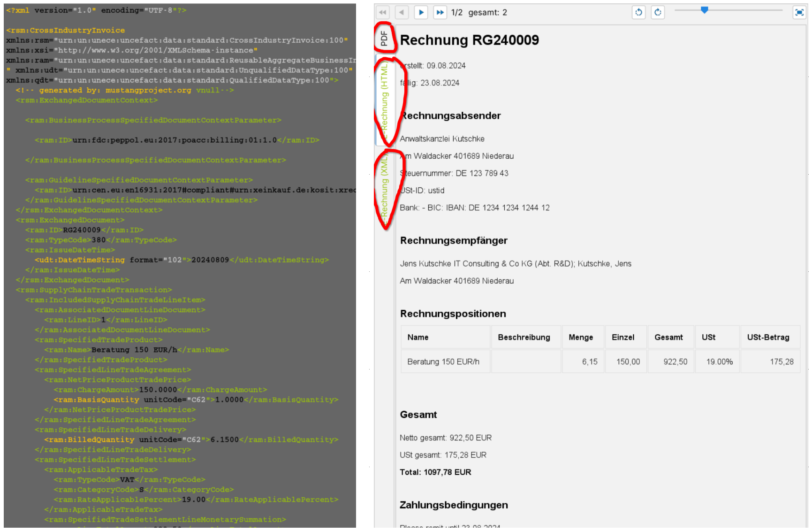The image size is (812, 531).
Task: Go to the previous page
Action: [x=402, y=13]
